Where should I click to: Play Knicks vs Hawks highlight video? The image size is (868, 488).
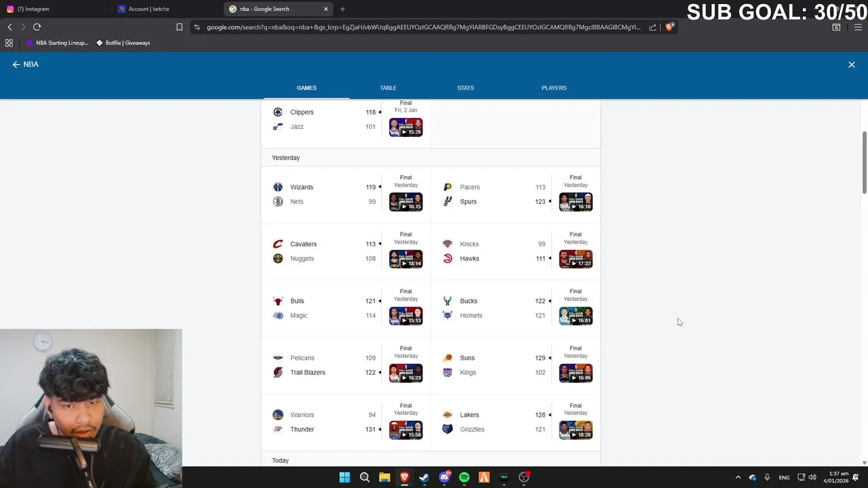click(x=576, y=258)
